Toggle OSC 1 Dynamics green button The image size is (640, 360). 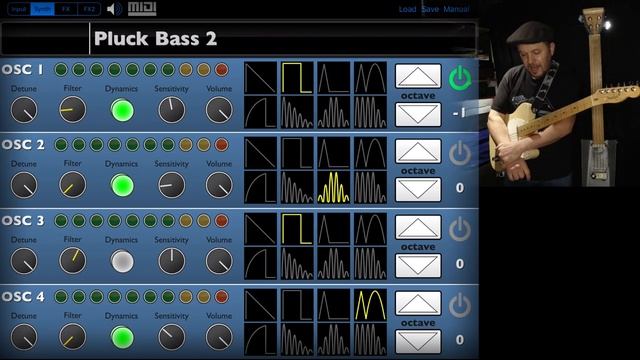coord(122,110)
